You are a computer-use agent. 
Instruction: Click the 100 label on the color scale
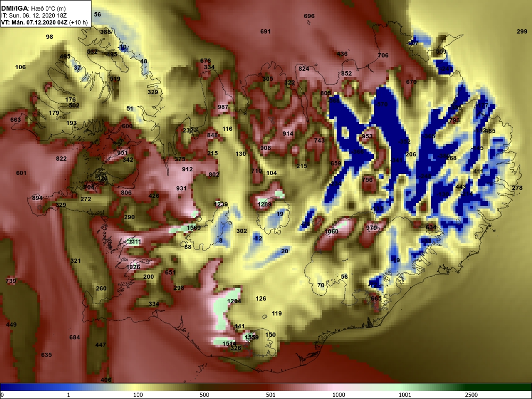(138, 395)
